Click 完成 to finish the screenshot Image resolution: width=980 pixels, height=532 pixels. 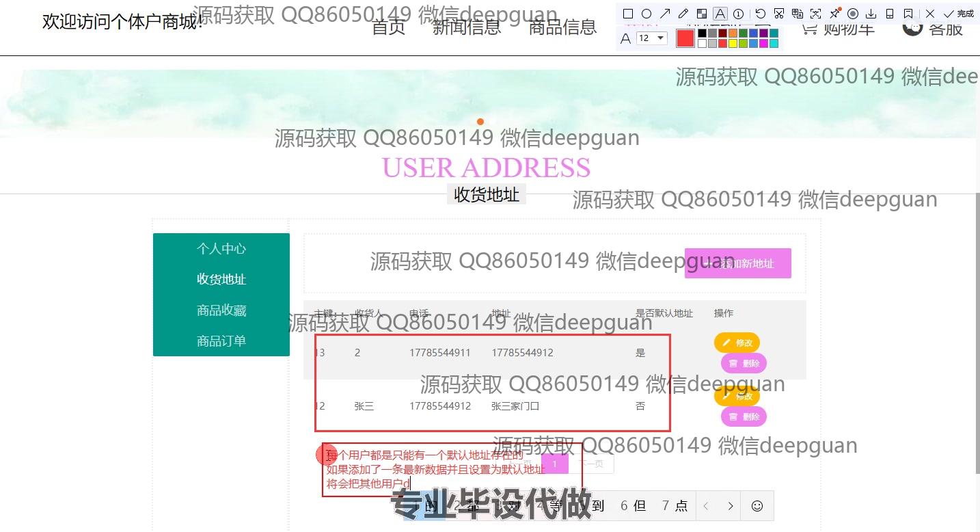pos(959,14)
